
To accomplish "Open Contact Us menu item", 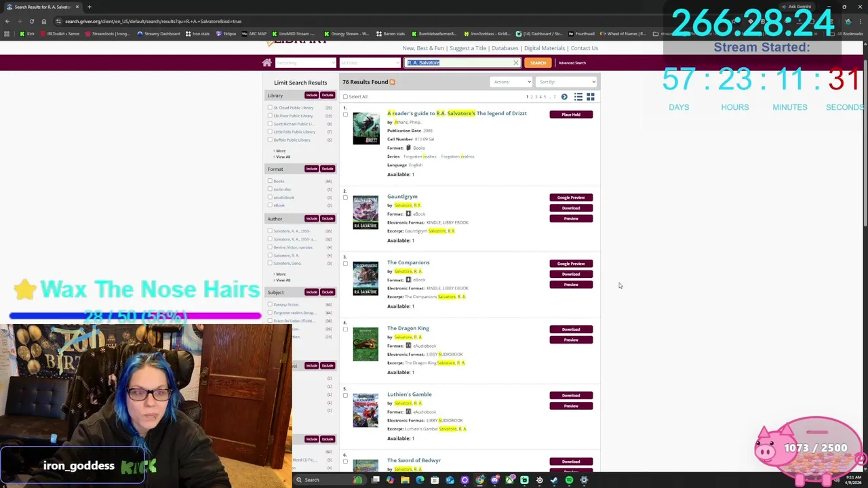I will click(x=585, y=48).
